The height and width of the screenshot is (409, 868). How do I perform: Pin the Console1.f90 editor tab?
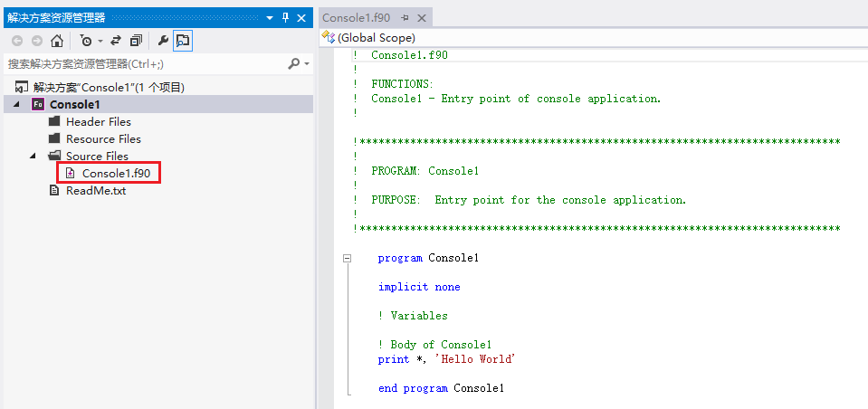[405, 18]
